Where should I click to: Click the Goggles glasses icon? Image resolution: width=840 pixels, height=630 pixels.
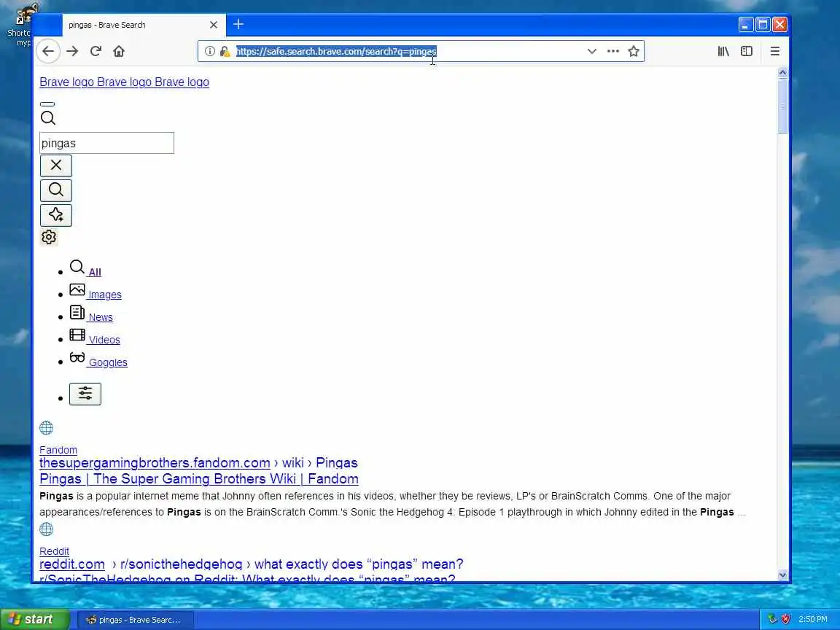click(77, 357)
